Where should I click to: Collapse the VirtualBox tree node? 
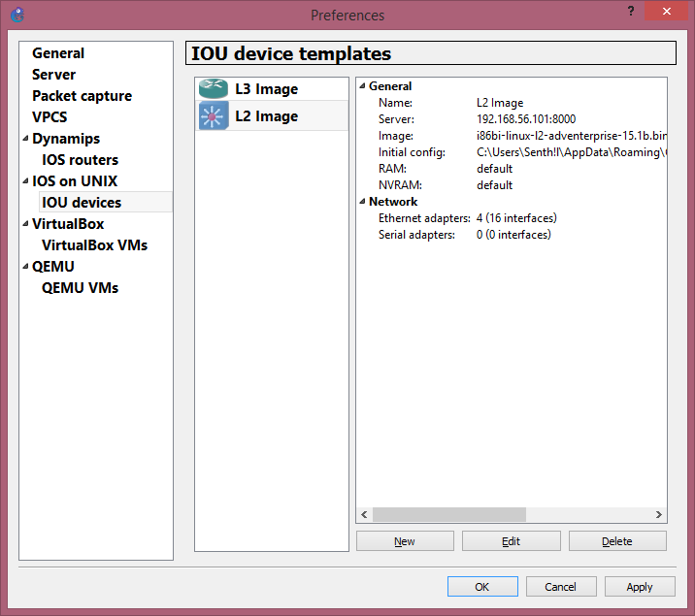[25, 224]
